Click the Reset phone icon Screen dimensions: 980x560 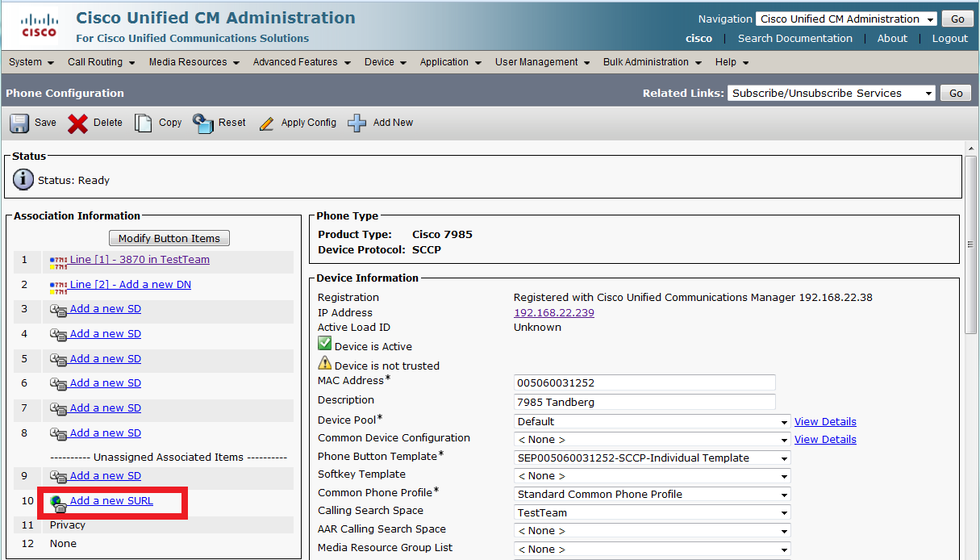pyautogui.click(x=203, y=123)
